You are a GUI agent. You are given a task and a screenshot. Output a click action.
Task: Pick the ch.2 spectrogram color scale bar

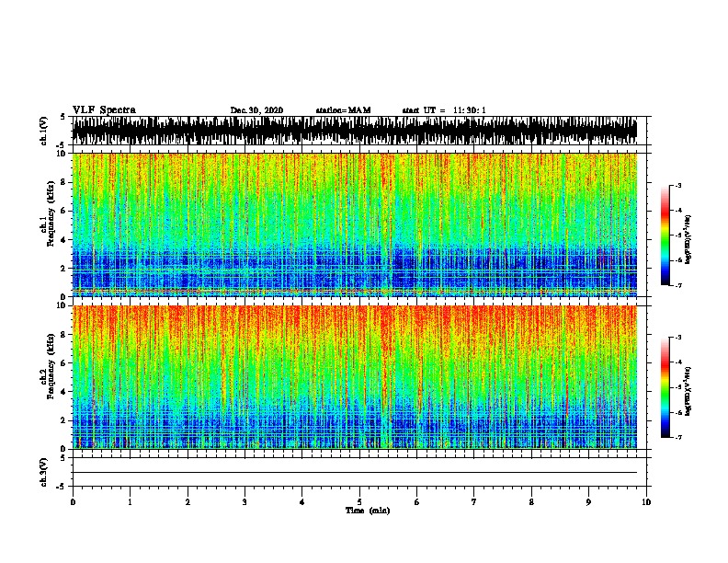tap(665, 387)
